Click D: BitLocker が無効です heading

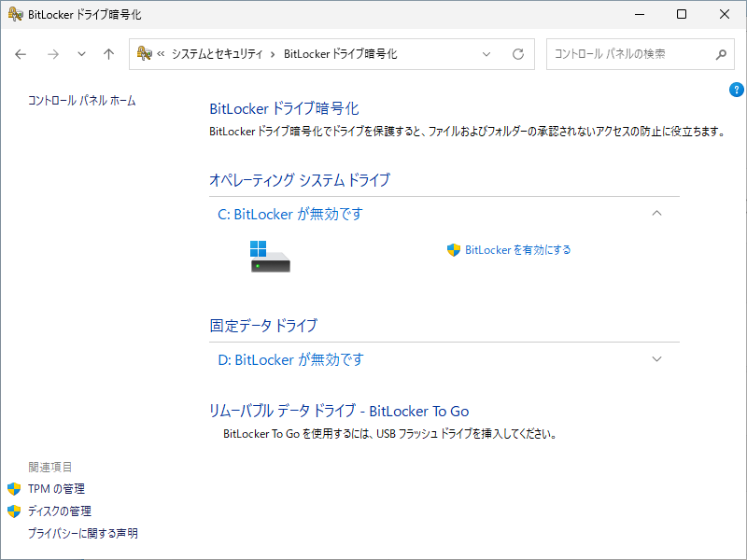click(x=290, y=360)
